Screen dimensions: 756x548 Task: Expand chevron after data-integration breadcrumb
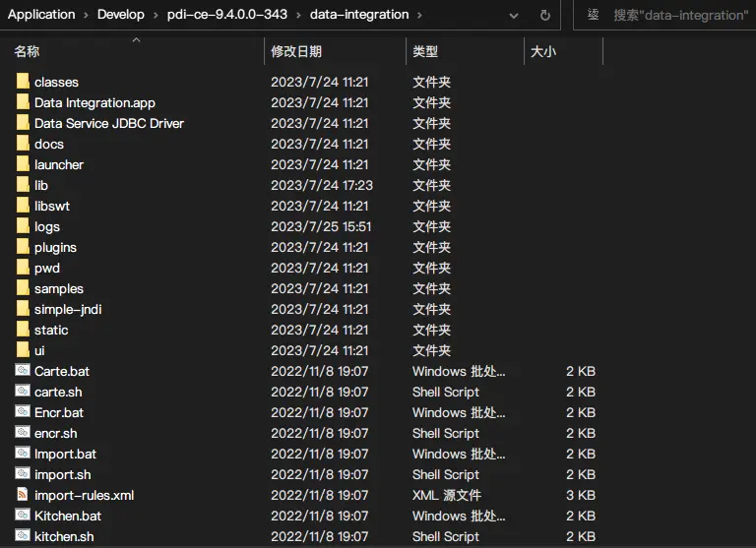tap(420, 16)
